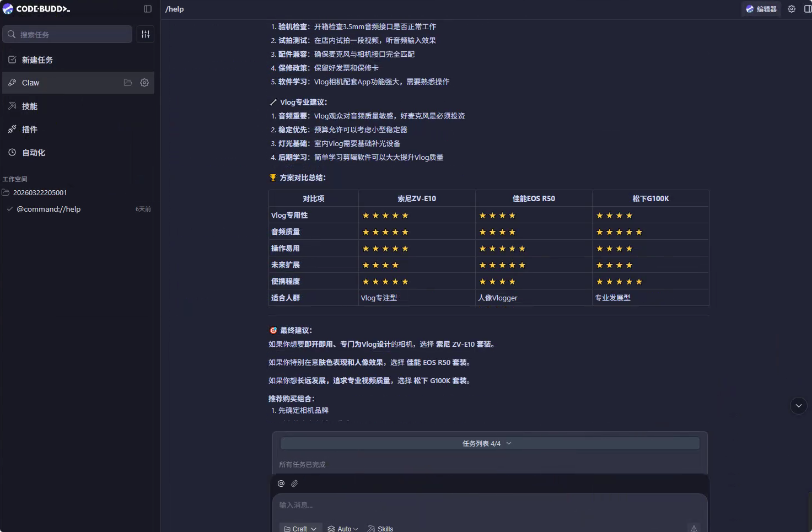The width and height of the screenshot is (812, 532).
Task: Click the 未来扩展 row label
Action: pos(286,265)
